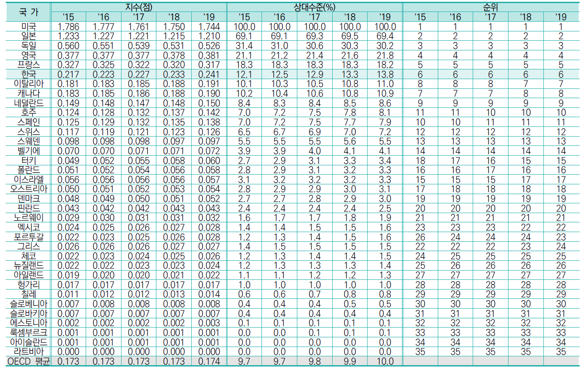Image resolution: width=588 pixels, height=374 pixels.
Task: Click the 에스토니아 row label
Action: [28, 323]
